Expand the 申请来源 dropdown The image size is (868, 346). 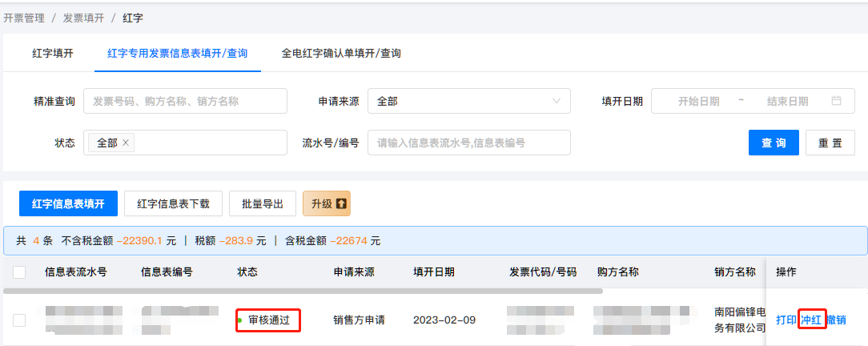469,101
